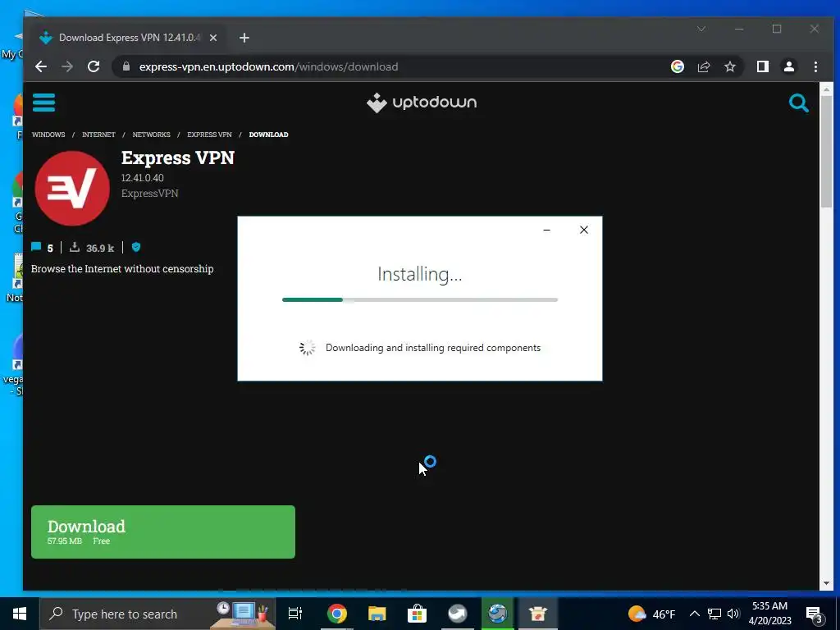Click the blue security shield badge
Viewport: 840px width, 630px height.
pyautogui.click(x=136, y=247)
